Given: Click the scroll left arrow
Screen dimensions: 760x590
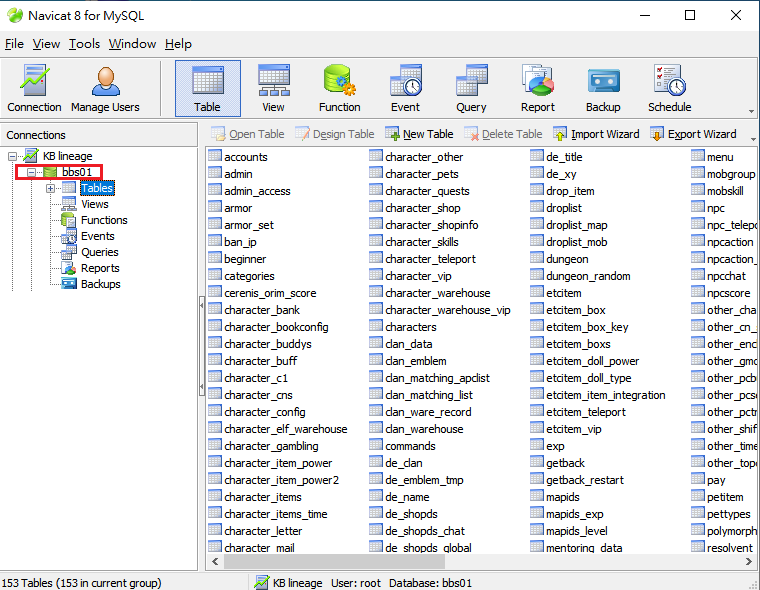Looking at the screenshot, I should click(215, 561).
